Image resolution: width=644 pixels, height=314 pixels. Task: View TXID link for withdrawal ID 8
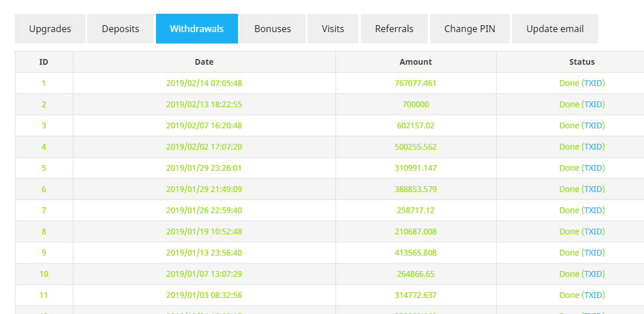593,231
